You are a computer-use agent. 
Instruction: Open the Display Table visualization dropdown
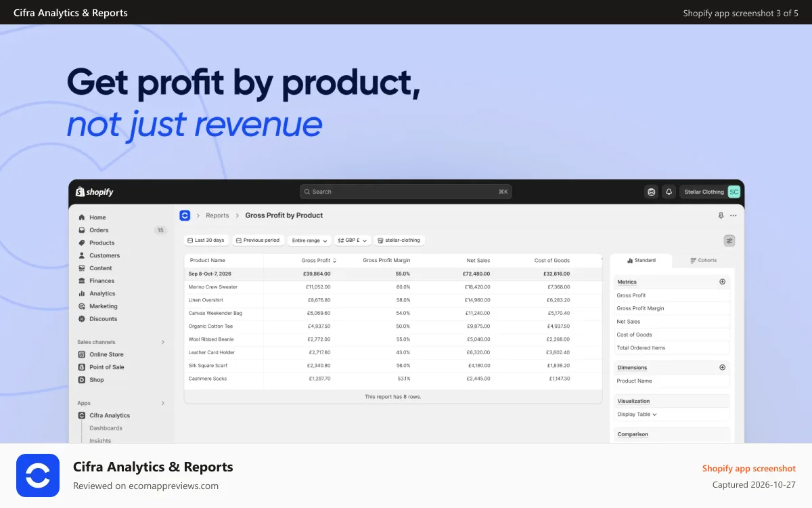click(x=637, y=414)
